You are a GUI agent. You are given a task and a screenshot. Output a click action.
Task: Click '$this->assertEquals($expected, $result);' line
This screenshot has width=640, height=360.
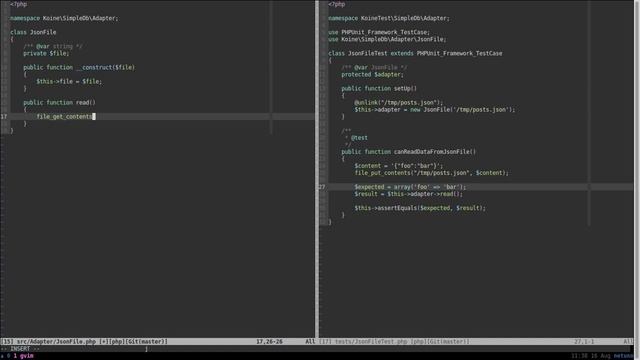point(420,208)
